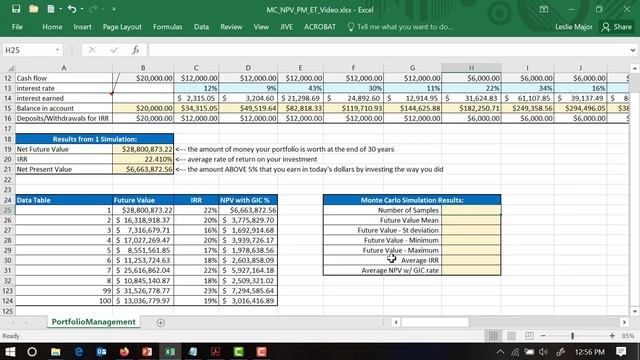
Task: Open the ACROBAT ribbon tab
Action: pos(320,27)
